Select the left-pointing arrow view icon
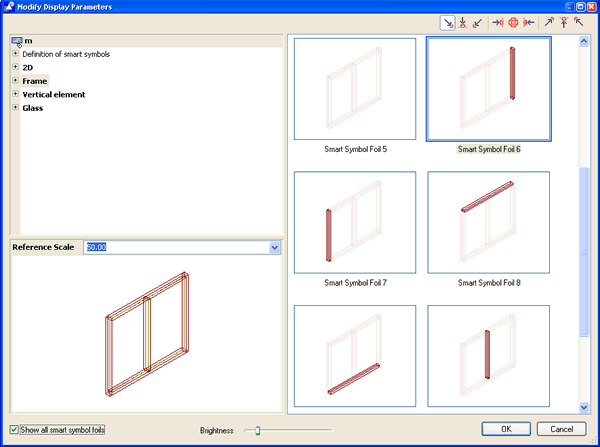600x447 pixels. [528, 23]
